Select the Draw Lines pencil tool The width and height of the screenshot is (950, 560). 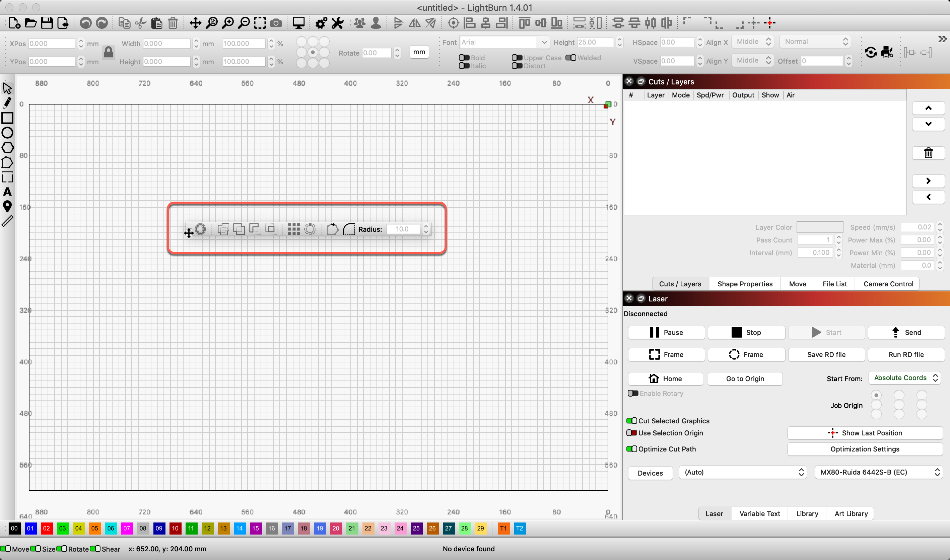click(7, 102)
